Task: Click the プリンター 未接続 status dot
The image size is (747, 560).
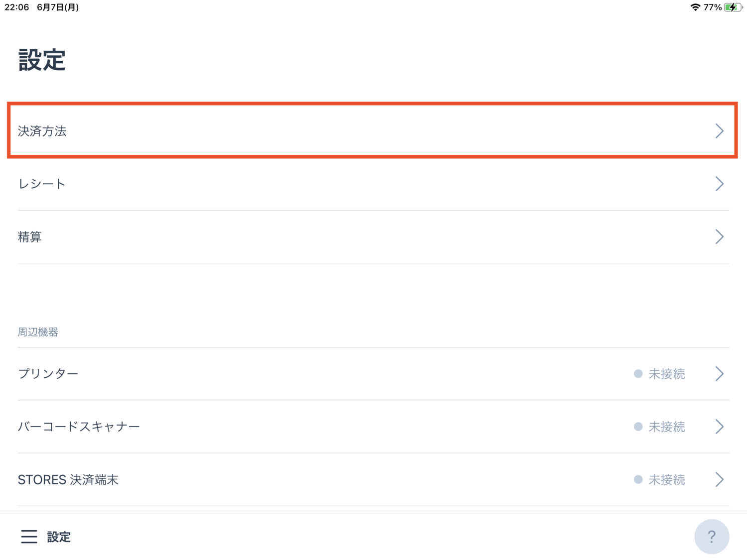Action: coord(638,374)
